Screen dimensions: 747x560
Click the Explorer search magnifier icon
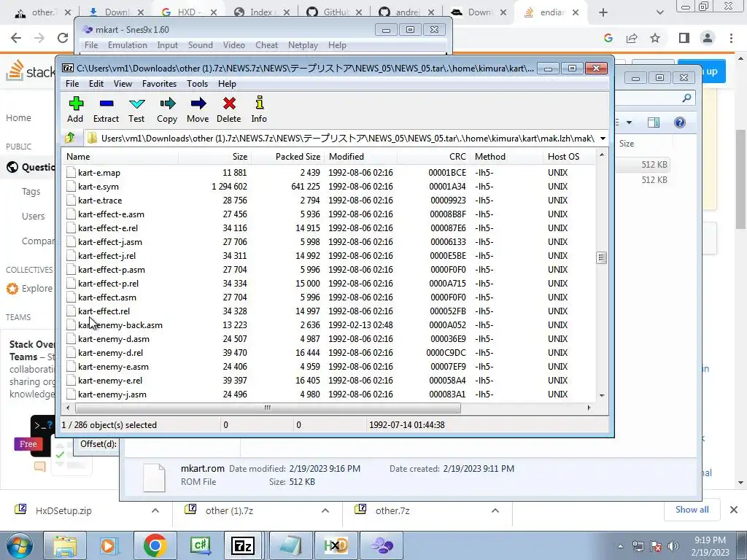pyautogui.click(x=686, y=98)
